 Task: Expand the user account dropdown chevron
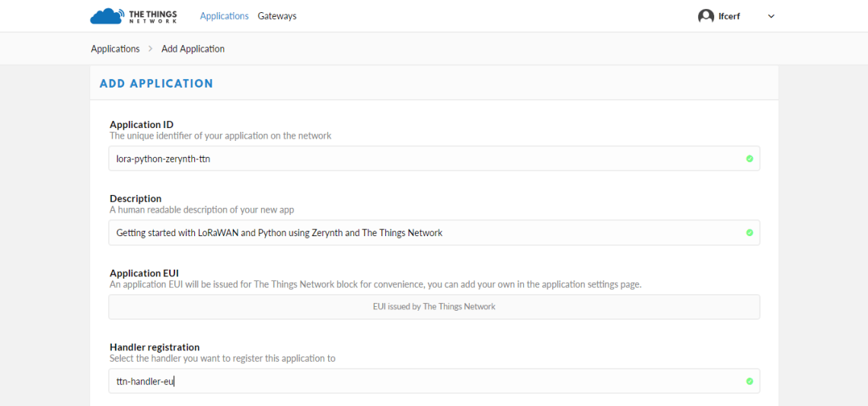(771, 16)
